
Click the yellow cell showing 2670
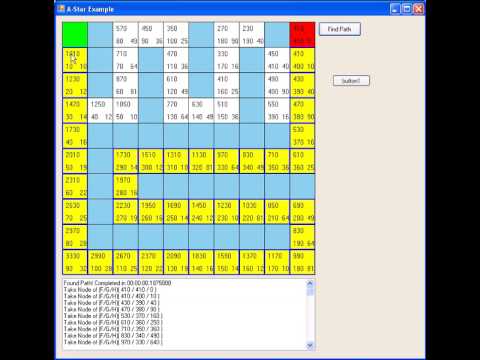[126, 263]
